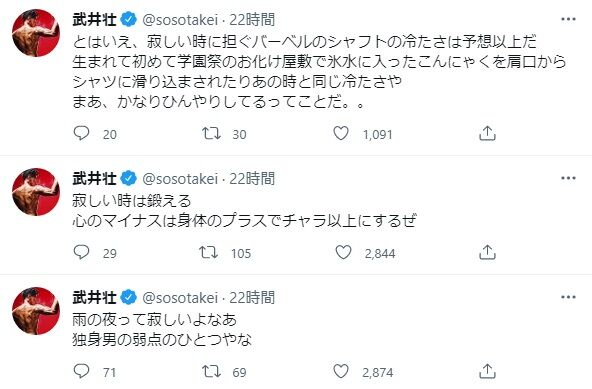
Task: Like the tweet with 1,091 likes
Action: tap(341, 133)
